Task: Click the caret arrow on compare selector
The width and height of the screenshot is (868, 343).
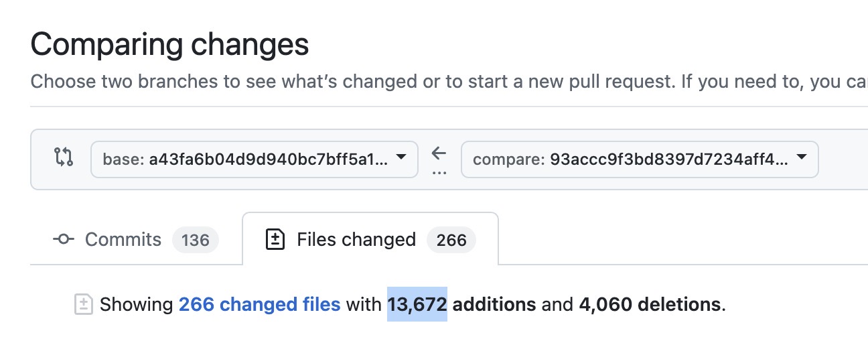Action: click(x=802, y=158)
